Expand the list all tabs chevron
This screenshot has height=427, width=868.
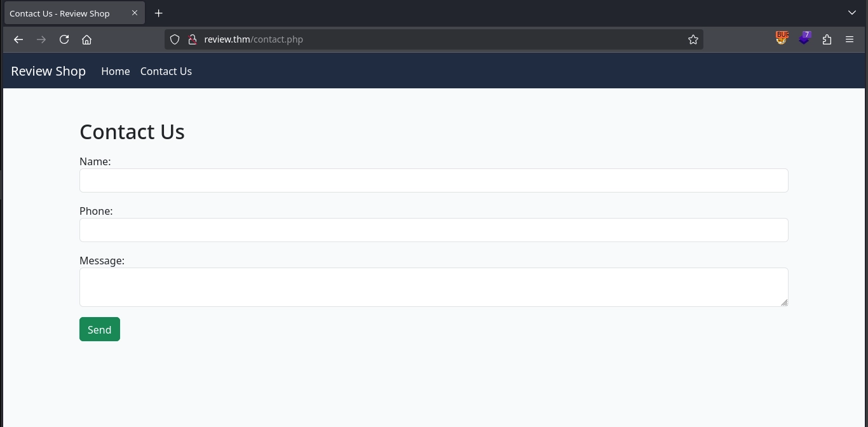[x=852, y=13]
